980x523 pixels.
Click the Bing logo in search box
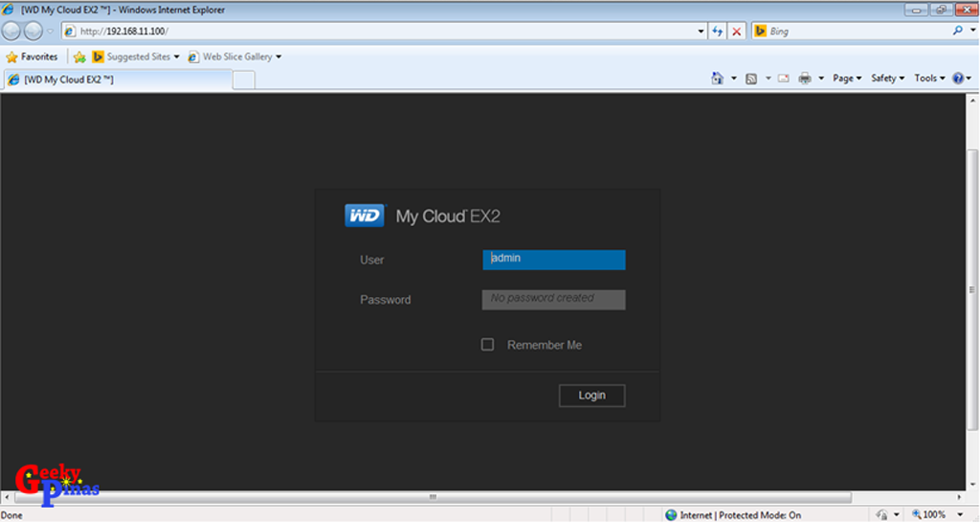761,32
